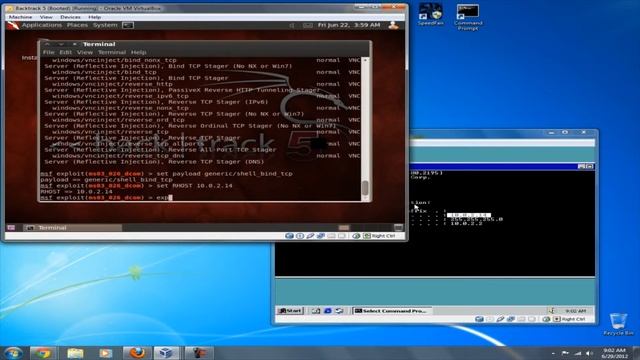Click hard disk indicator in second VM status bar
The height and width of the screenshot is (360, 640).
pyautogui.click(x=479, y=319)
